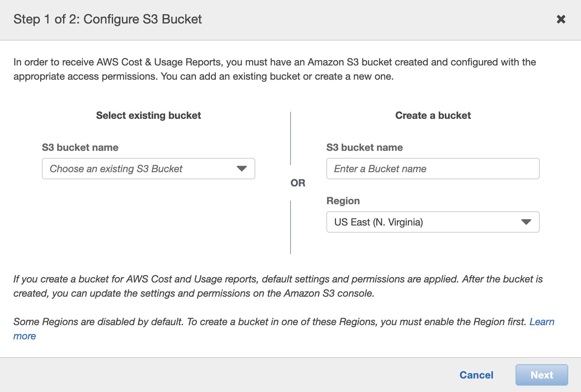Image resolution: width=581 pixels, height=392 pixels.
Task: Click the Next button
Action: (x=542, y=375)
